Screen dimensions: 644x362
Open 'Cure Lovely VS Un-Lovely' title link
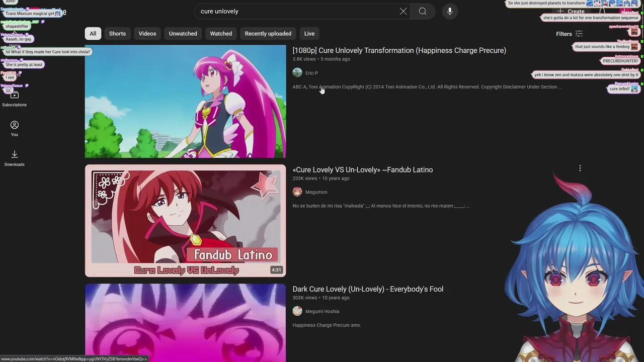[363, 170]
